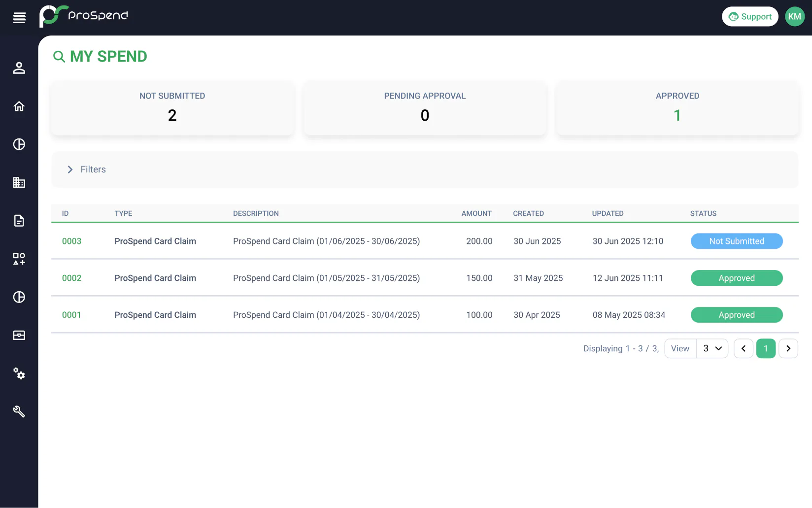Sort by the STATUS column header
Viewport: 812px width, 508px height.
click(x=703, y=214)
